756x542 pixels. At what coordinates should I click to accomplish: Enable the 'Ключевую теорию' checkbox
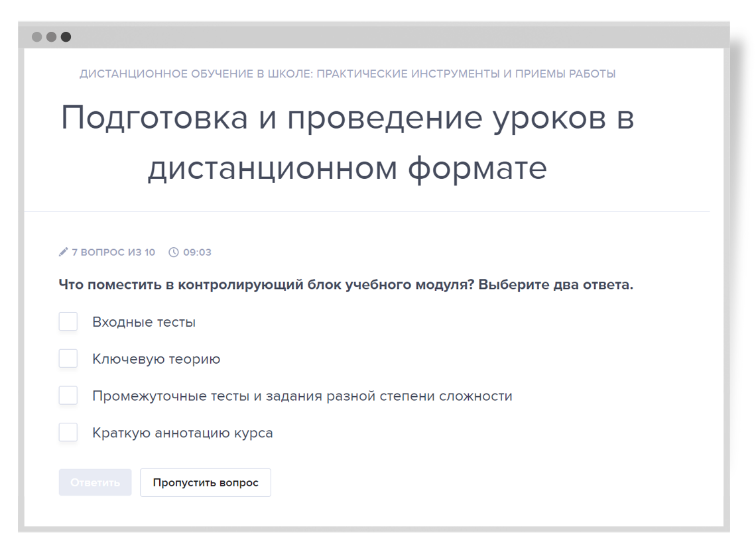click(x=68, y=359)
